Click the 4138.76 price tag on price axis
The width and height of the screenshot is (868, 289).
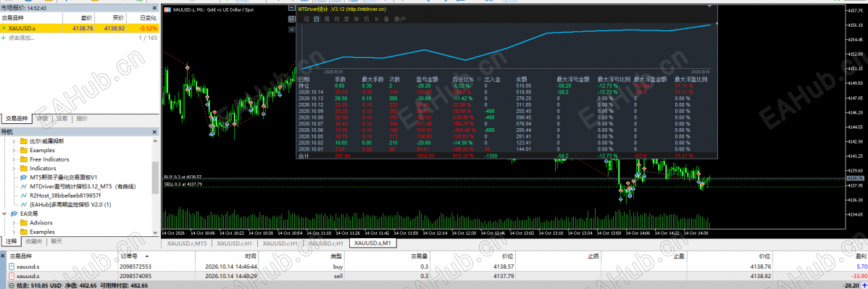(x=855, y=178)
